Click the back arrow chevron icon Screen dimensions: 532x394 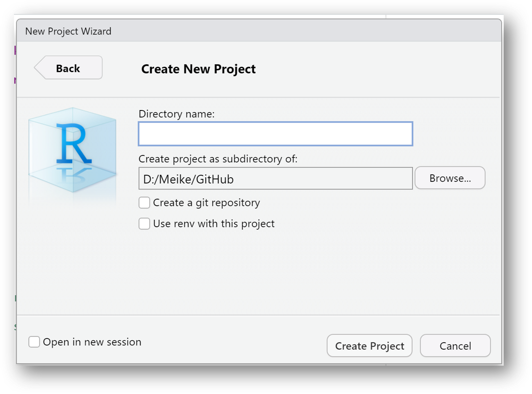click(42, 67)
